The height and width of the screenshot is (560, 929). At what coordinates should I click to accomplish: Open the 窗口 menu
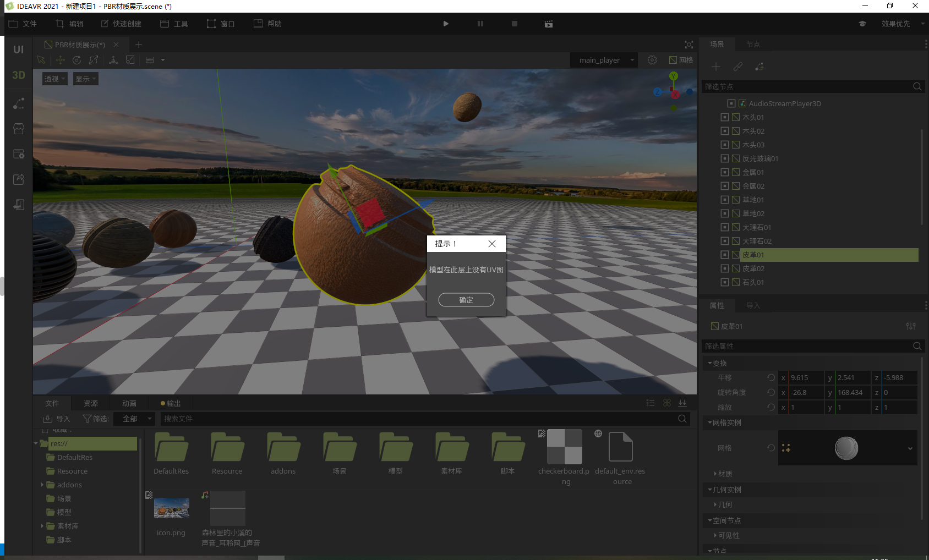[221, 24]
